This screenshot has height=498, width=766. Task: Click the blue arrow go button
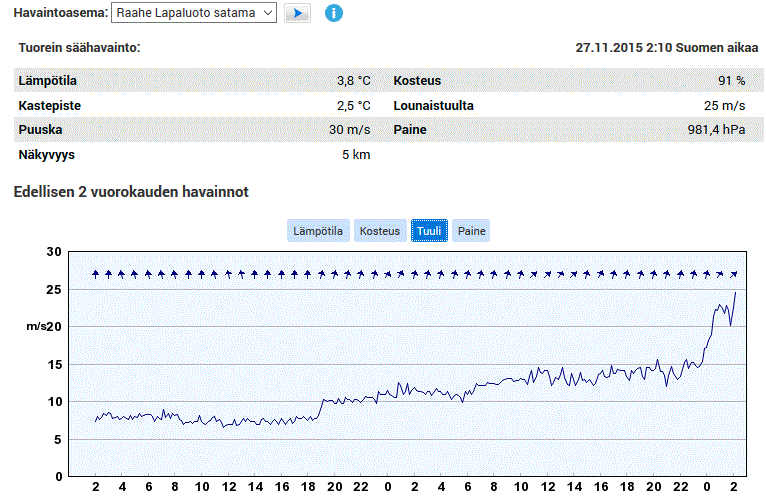pos(297,13)
